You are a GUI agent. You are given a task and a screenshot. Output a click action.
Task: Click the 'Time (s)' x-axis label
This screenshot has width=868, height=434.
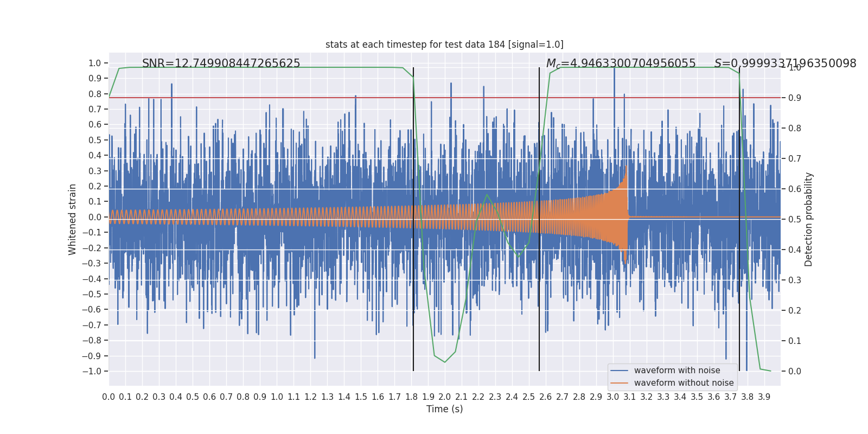(x=444, y=409)
